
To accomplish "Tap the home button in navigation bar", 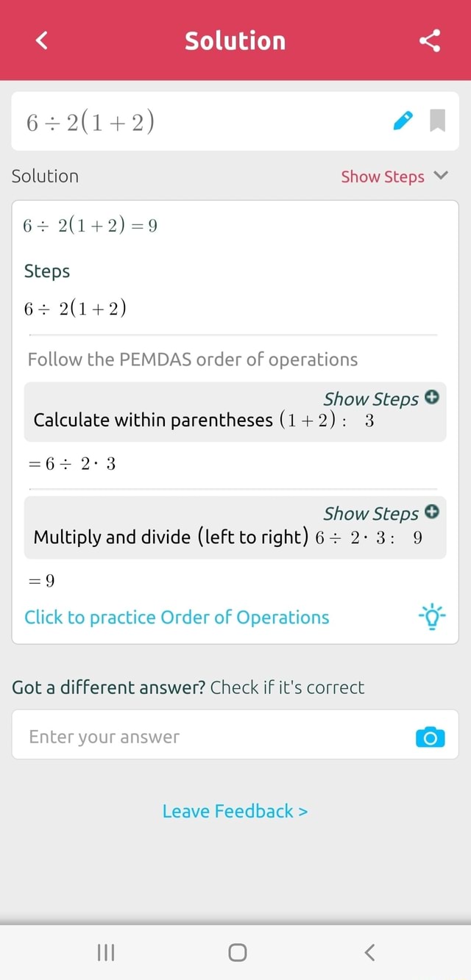I will click(x=235, y=952).
